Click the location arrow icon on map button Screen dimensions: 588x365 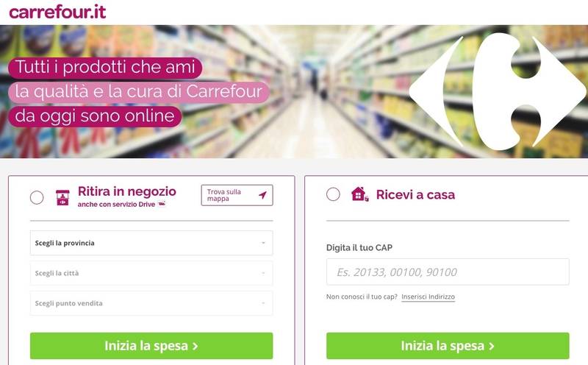tap(263, 195)
